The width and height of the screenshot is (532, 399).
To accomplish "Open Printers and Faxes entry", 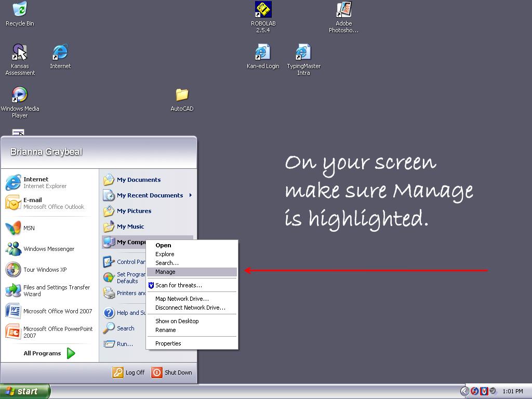I will point(124,293).
